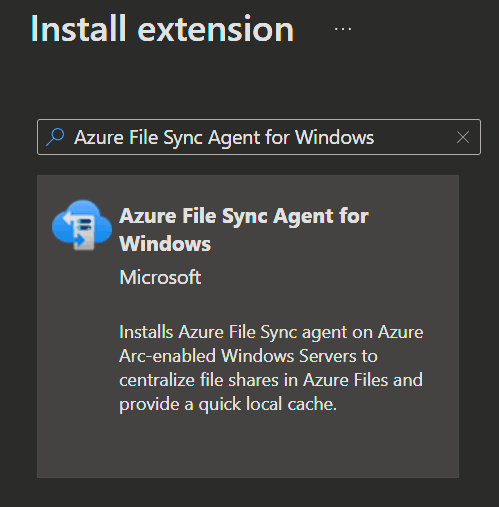499x507 pixels.
Task: Click 'Arc-enabled Windows Servers' description line
Action: pos(248,356)
